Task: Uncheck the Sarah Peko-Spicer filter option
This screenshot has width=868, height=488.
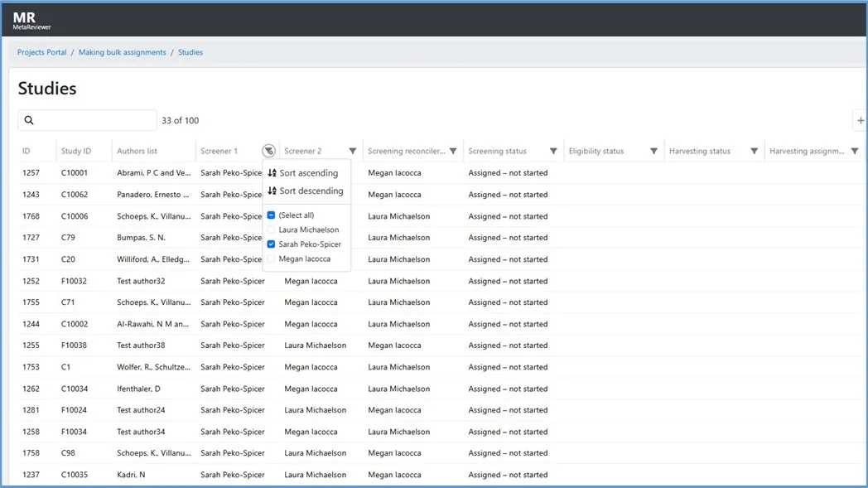Action: [x=271, y=244]
